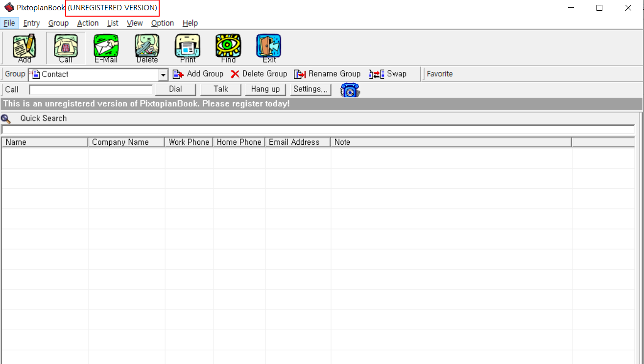Open the Entry menu
This screenshot has height=364, width=644.
(31, 23)
